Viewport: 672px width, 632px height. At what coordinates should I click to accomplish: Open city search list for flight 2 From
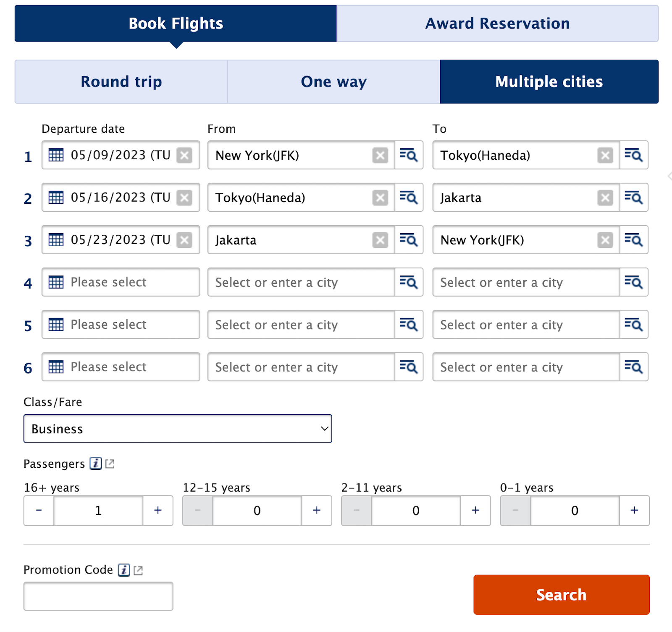tap(409, 197)
